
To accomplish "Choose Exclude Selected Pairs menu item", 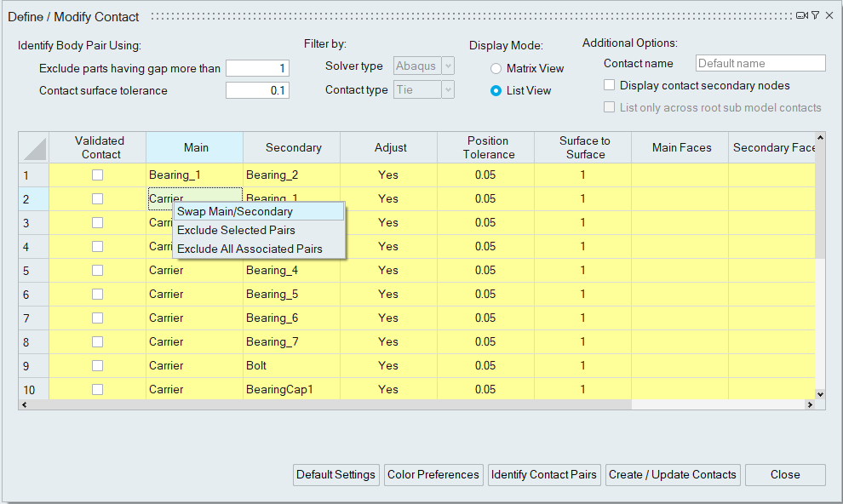I will coord(236,230).
